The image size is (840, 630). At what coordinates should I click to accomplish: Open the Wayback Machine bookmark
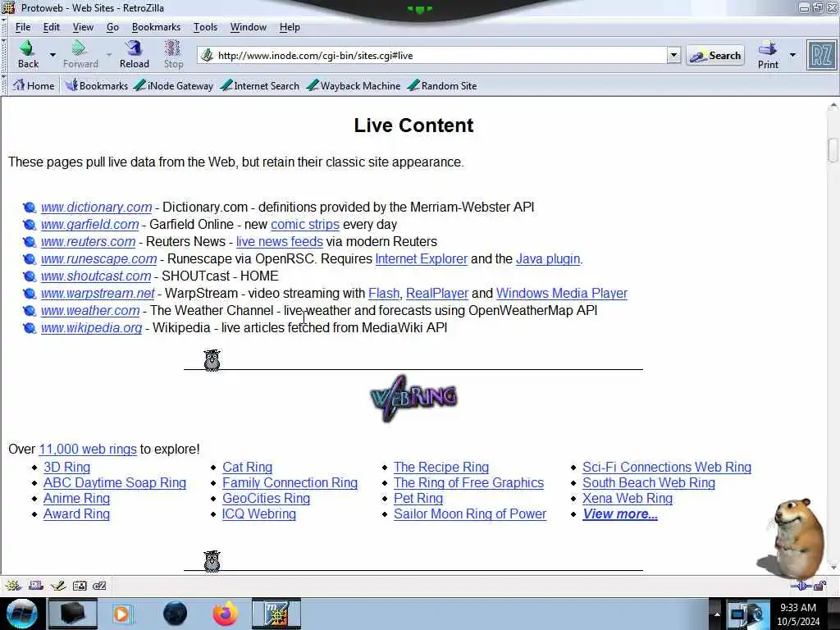(354, 85)
